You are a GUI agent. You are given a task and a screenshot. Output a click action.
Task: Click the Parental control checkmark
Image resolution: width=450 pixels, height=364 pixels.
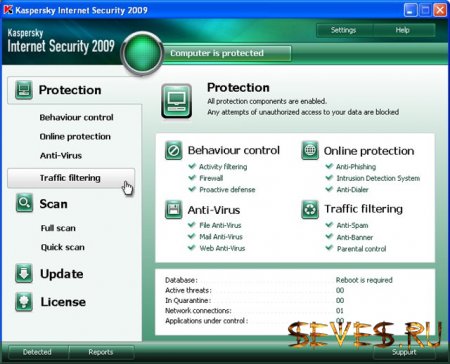329,248
